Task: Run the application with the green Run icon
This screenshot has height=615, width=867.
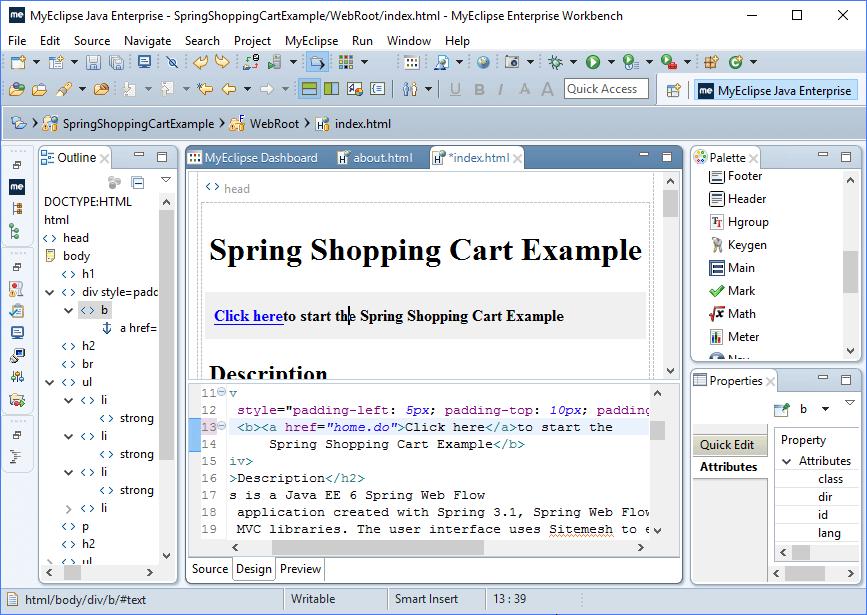Action: pos(593,62)
